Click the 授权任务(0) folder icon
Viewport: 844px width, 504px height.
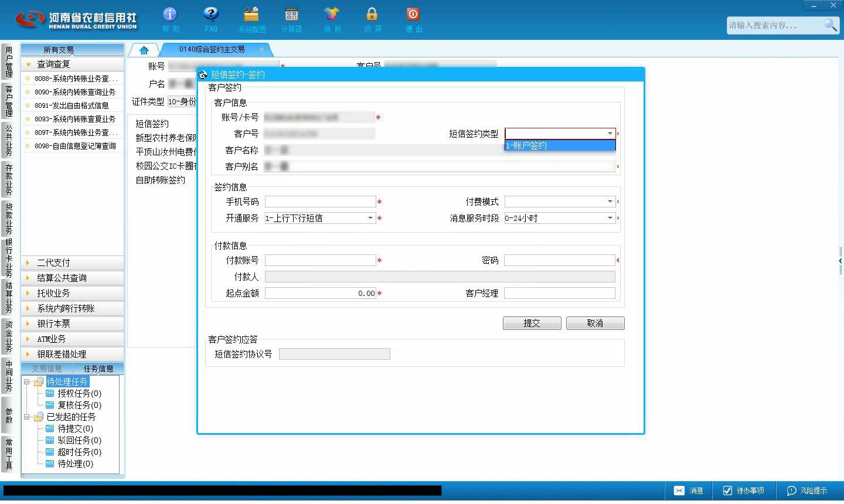coord(50,393)
